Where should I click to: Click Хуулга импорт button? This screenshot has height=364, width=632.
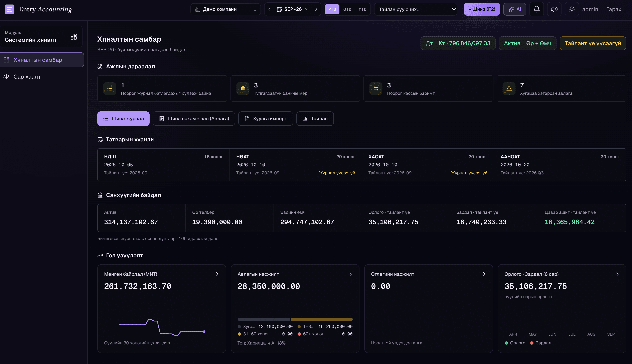pos(266,118)
